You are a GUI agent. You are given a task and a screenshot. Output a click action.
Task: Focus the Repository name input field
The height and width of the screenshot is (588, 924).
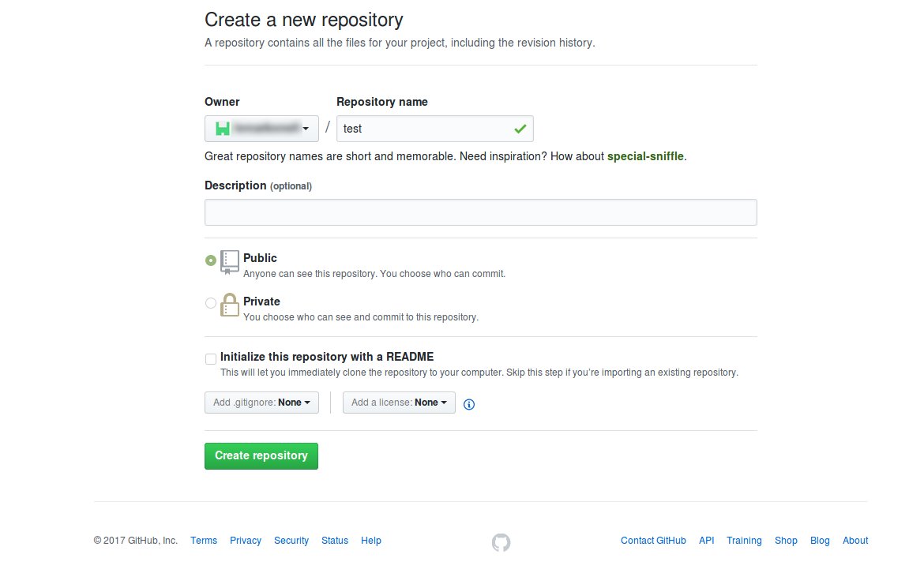click(x=435, y=129)
